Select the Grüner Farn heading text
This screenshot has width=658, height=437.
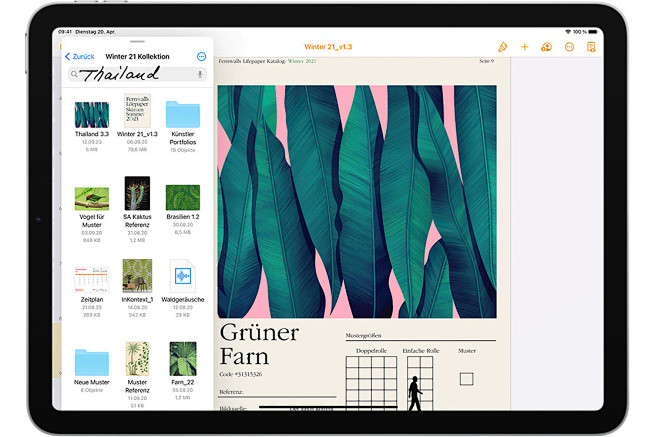tap(258, 343)
